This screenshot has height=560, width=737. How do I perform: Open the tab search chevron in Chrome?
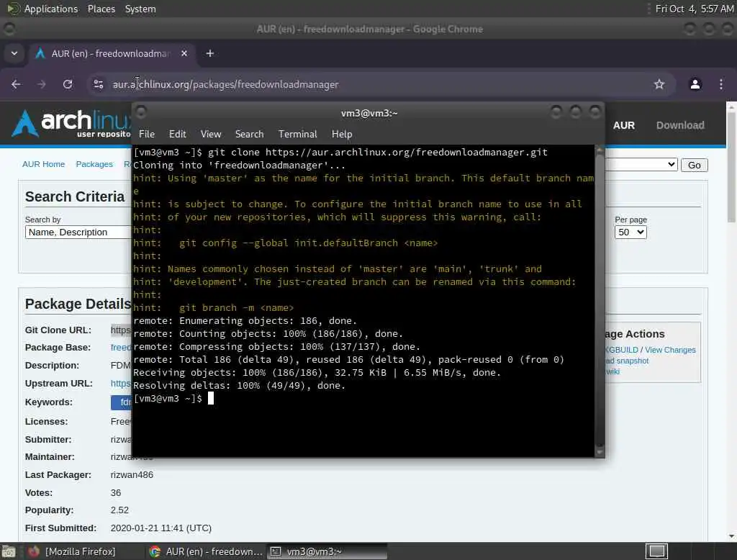pos(14,53)
